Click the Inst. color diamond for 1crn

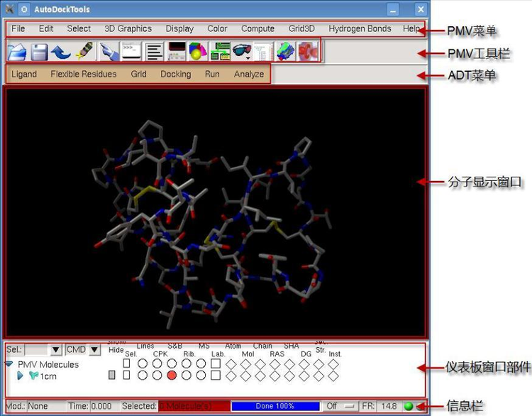tap(333, 376)
